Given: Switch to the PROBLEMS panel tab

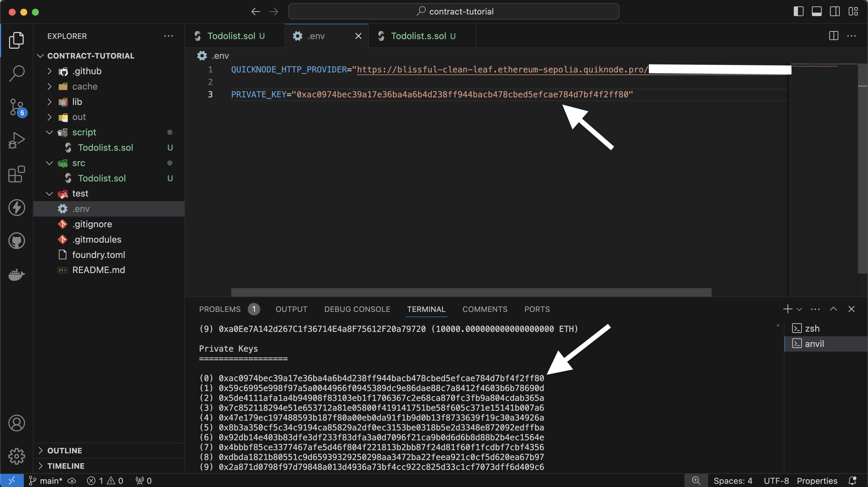Looking at the screenshot, I should [x=220, y=309].
